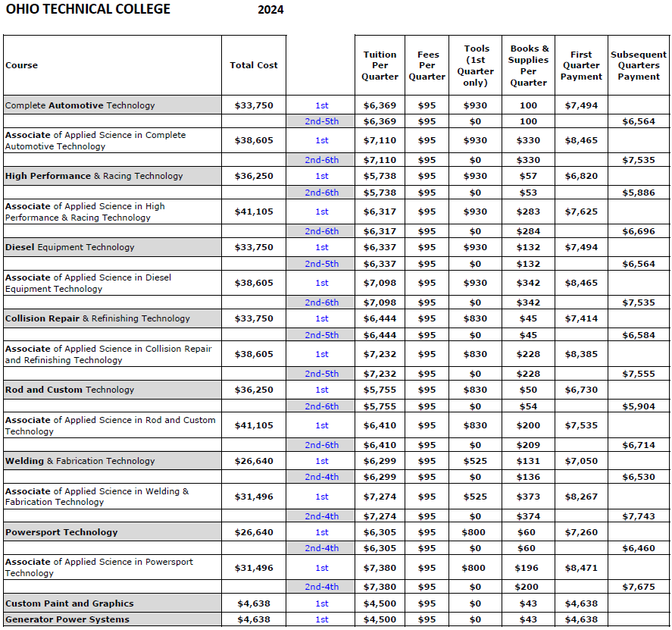Click the $7,110 tuition in Associate Automotive 1st row
Image resolution: width=672 pixels, height=630 pixels.
coord(380,141)
